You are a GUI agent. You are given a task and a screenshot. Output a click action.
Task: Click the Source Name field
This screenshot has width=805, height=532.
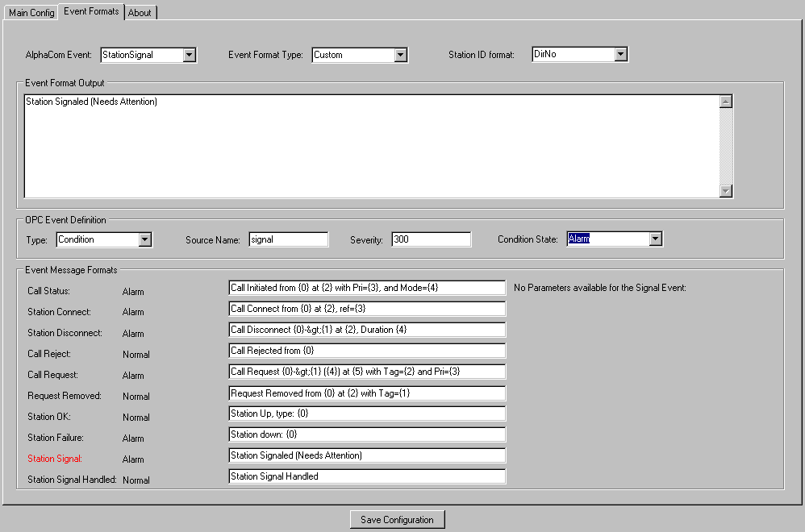[289, 239]
